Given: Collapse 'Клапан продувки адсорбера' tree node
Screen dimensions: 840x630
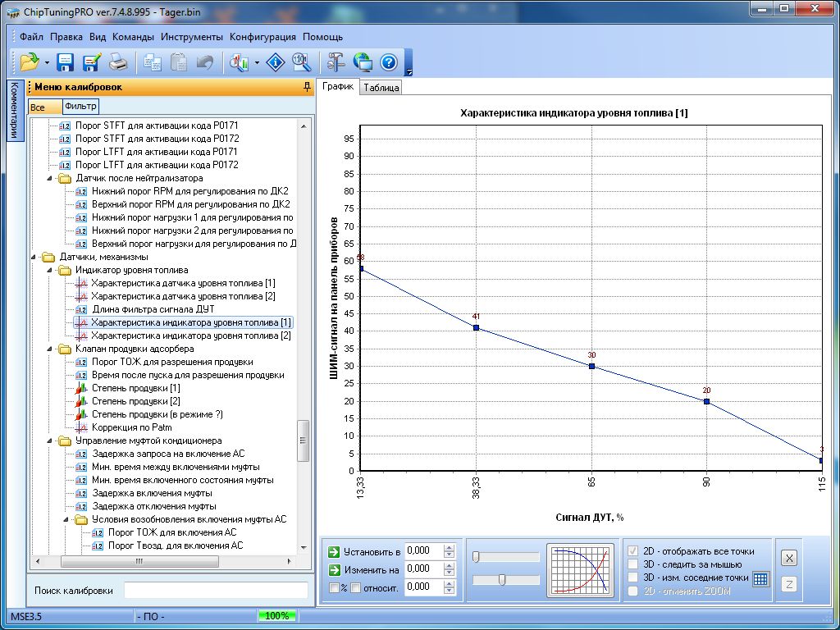Looking at the screenshot, I should pos(49,349).
